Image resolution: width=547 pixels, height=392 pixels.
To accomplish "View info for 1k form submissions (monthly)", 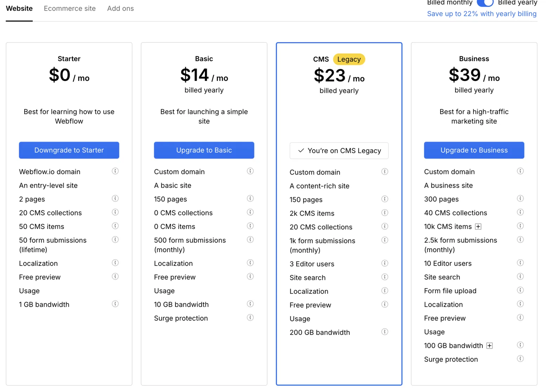I will (385, 240).
